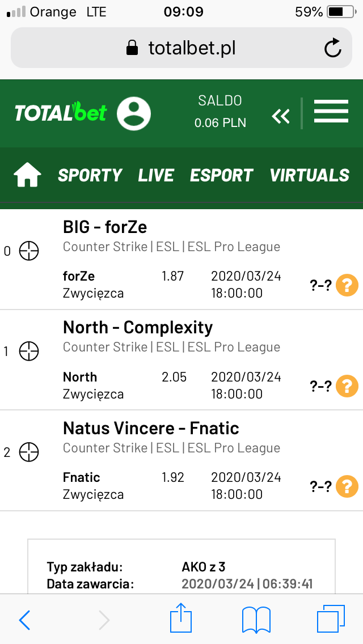
Task: Open the hamburger menu
Action: 331,111
